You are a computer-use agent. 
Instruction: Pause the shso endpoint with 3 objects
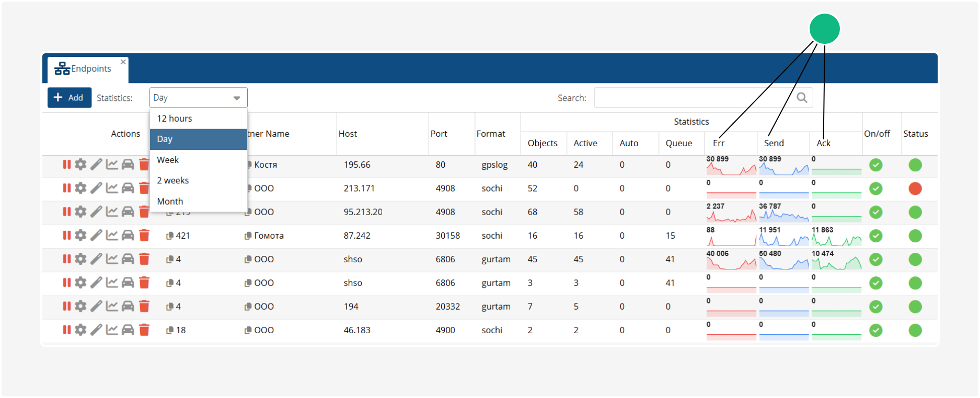coord(66,283)
